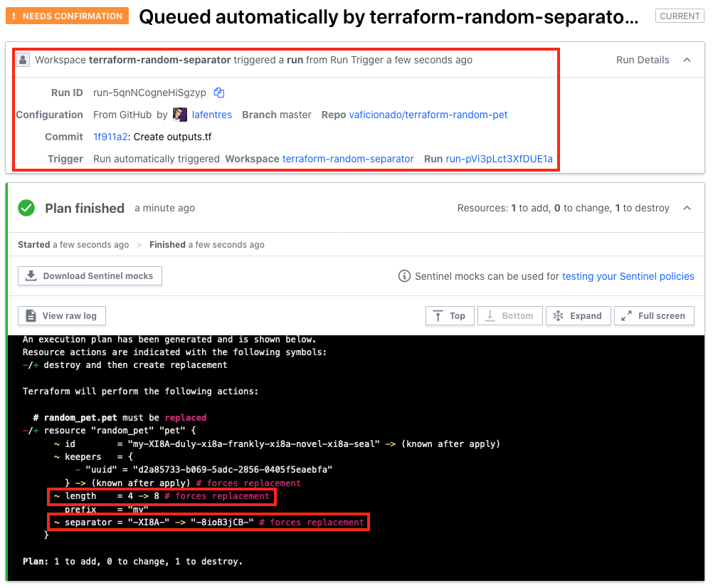Click the Needs Confirmation status badge
This screenshot has height=588, width=713.
(x=68, y=16)
